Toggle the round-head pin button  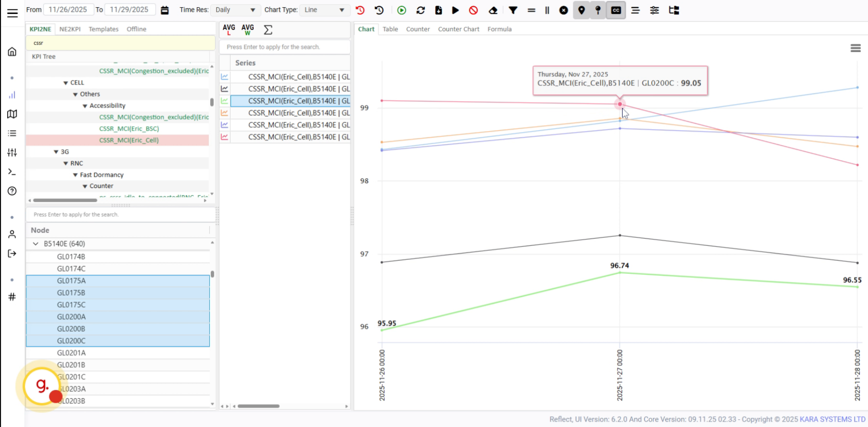coord(598,10)
